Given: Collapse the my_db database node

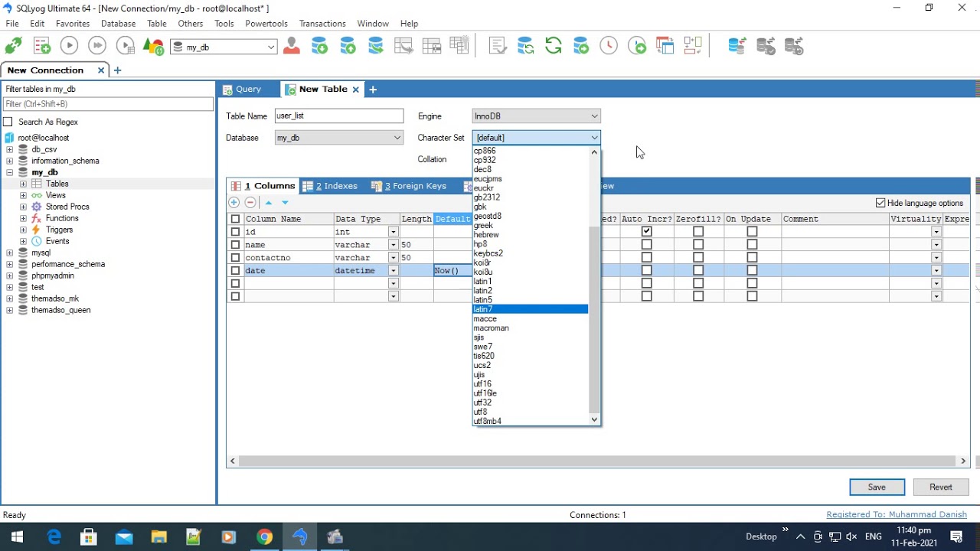Looking at the screenshot, I should pos(9,172).
